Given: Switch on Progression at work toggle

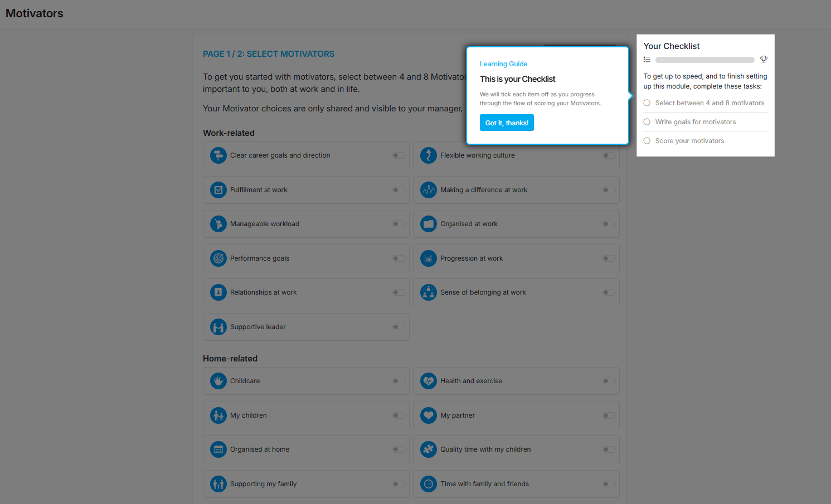Looking at the screenshot, I should click(x=609, y=258).
